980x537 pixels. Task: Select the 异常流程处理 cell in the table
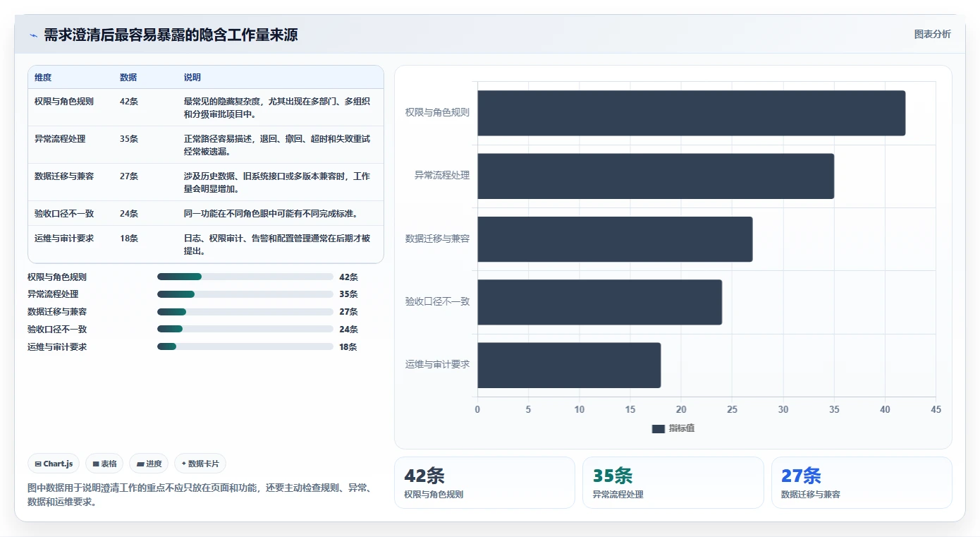60,139
